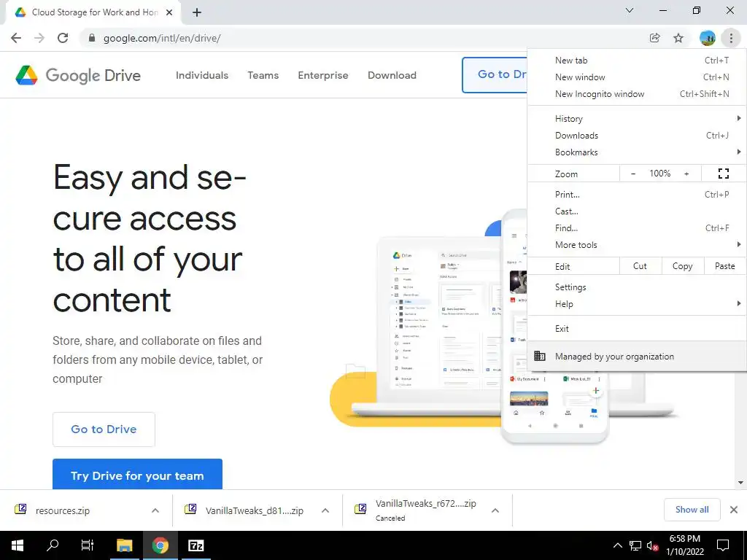Image resolution: width=747 pixels, height=560 pixels.
Task: Open a new tab with the plus button
Action: click(x=197, y=12)
